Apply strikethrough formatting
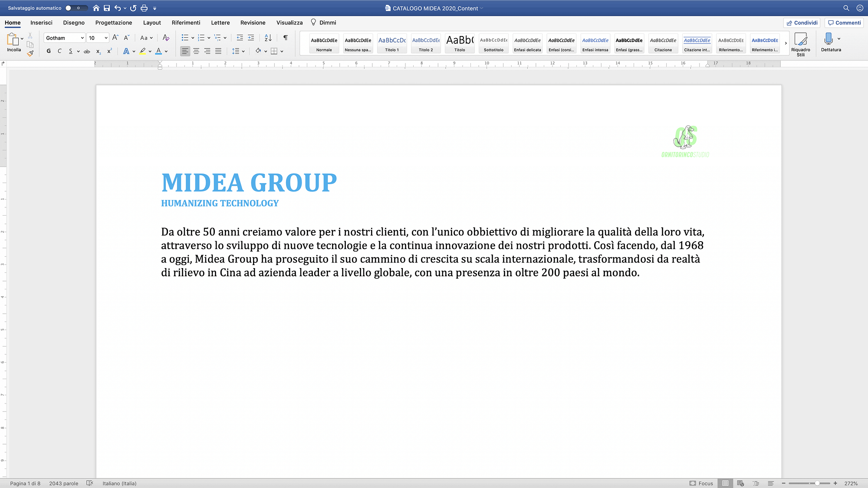 tap(87, 51)
